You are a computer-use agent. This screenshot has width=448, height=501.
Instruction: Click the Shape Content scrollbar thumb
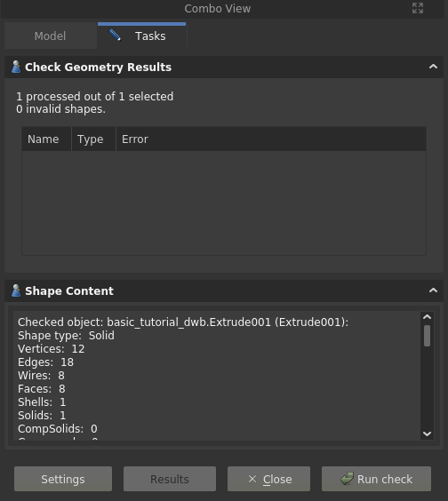(427, 336)
